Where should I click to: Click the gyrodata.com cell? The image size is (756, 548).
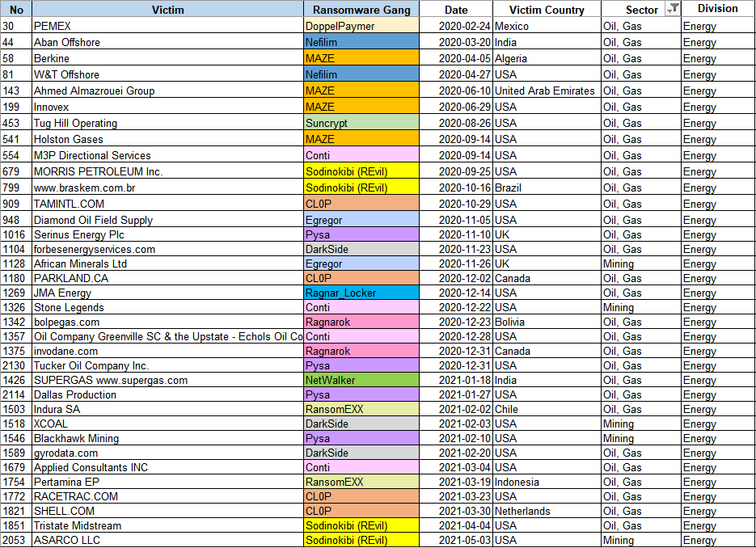(168, 453)
